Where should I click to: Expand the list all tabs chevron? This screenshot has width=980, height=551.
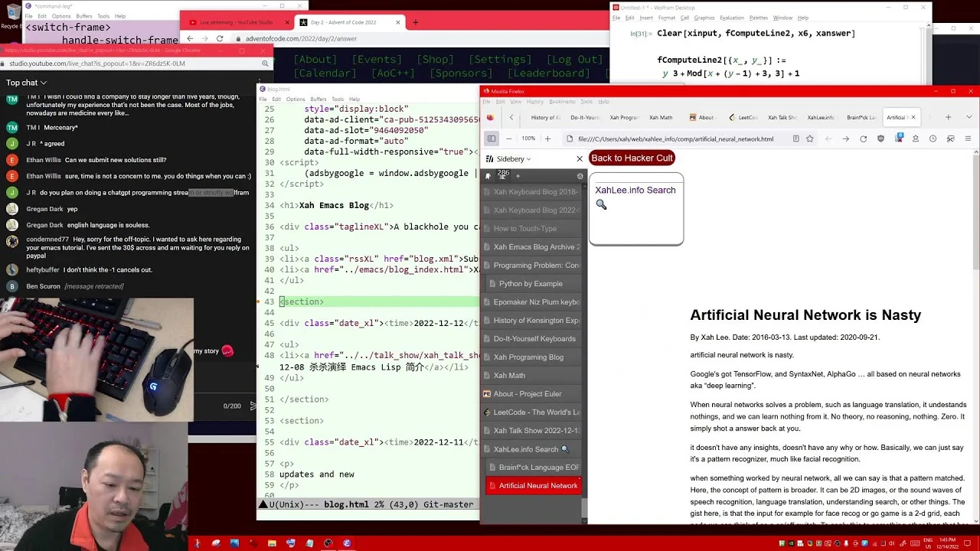(969, 117)
